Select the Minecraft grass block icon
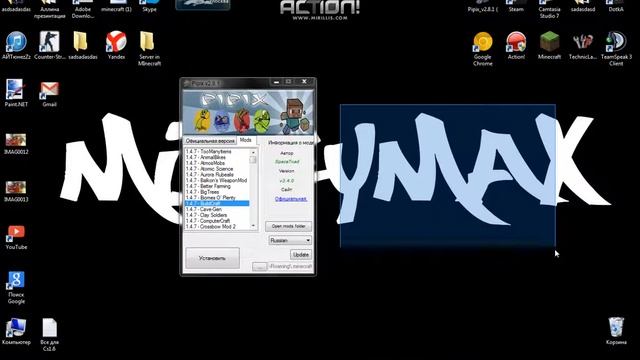The image size is (640, 360). 549,46
